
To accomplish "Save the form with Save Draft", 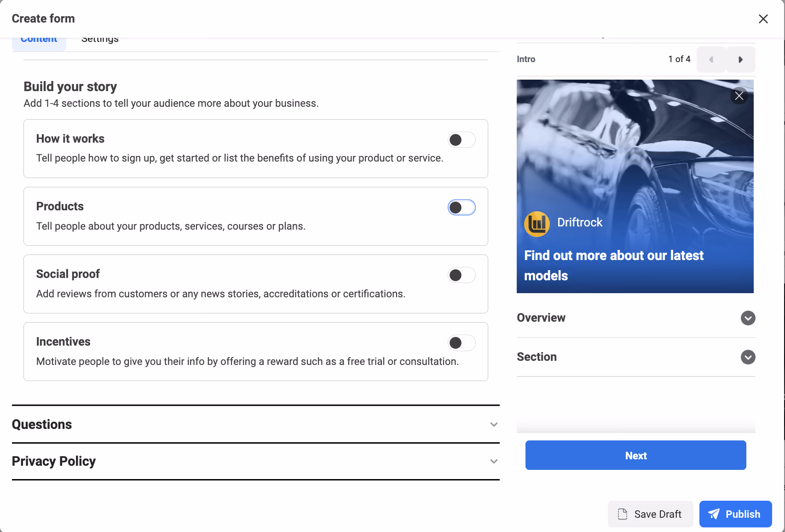I will pos(651,514).
